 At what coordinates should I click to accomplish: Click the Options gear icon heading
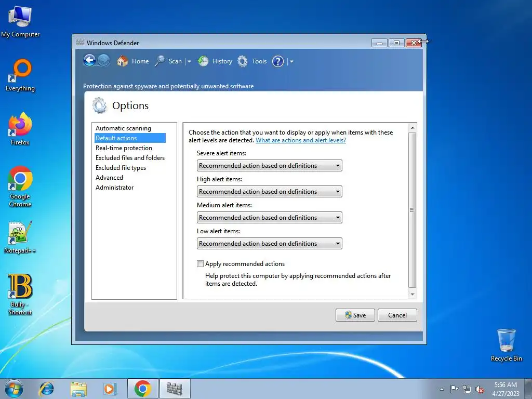(x=99, y=105)
